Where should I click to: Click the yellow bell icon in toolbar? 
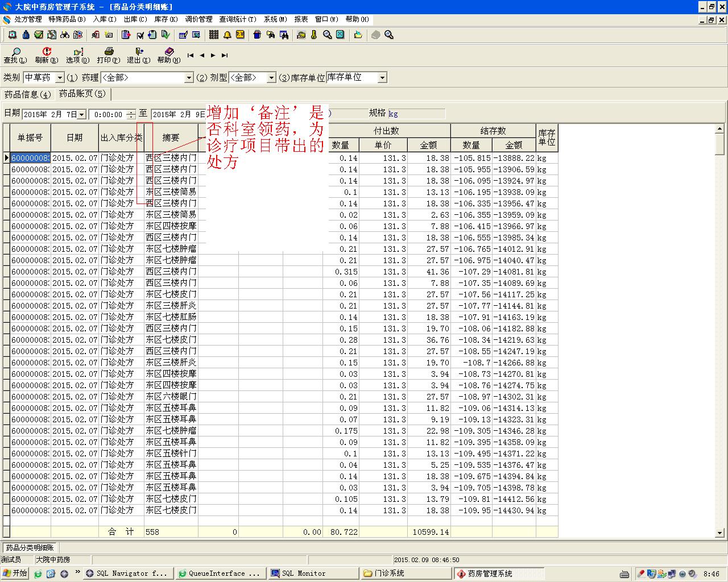click(227, 35)
